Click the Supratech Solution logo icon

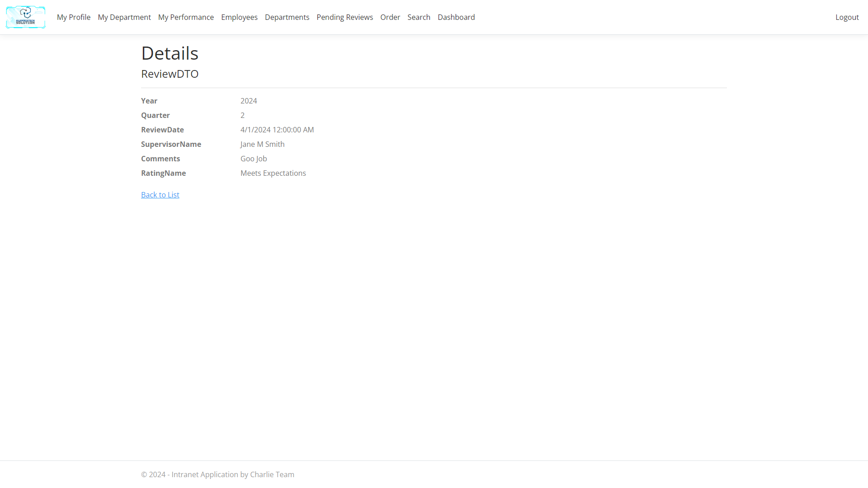[x=25, y=17]
